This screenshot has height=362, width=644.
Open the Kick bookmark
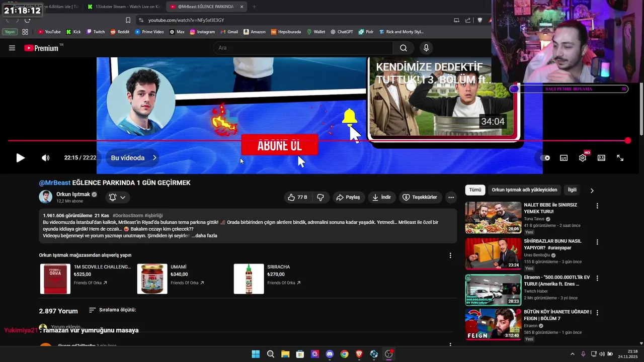click(x=73, y=32)
